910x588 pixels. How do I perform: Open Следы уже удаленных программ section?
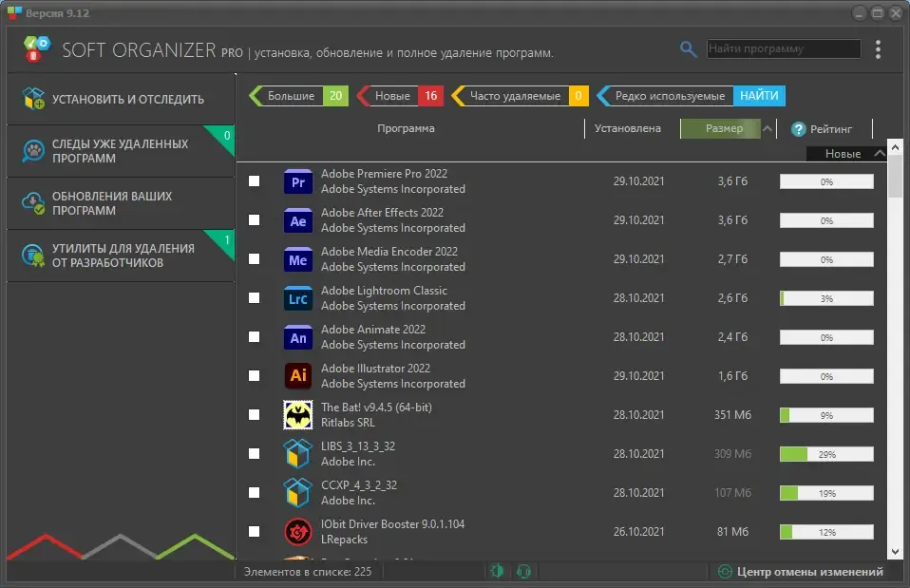pyautogui.click(x=121, y=151)
